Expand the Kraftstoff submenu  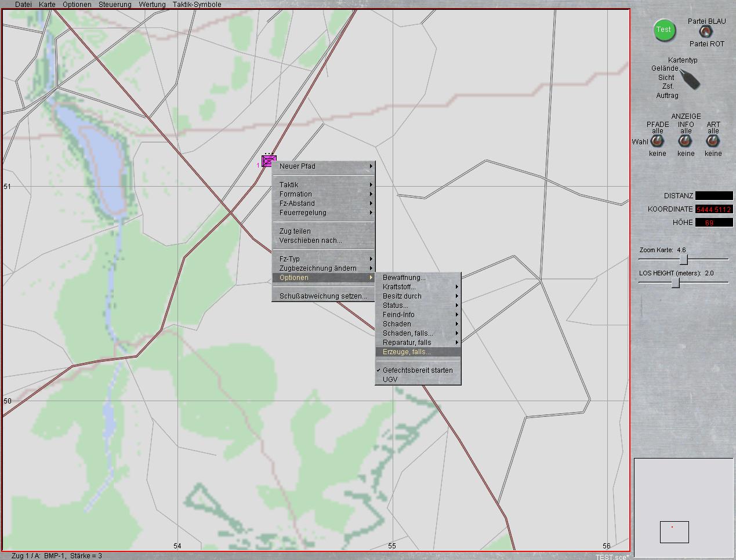(418, 287)
